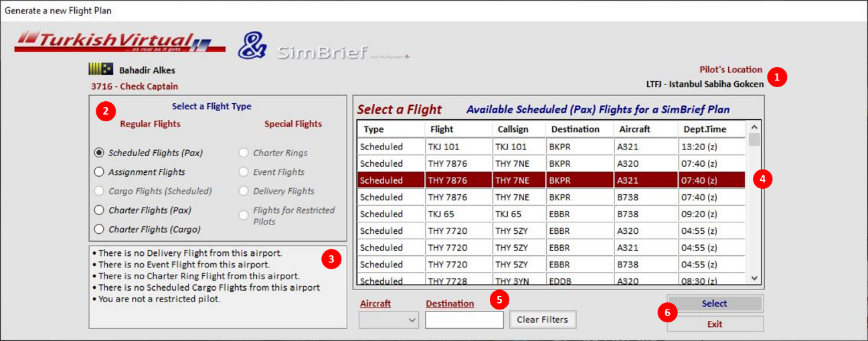Click the flight list scrollbar up arrow
Image resolution: width=868 pixels, height=341 pixels.
click(x=754, y=127)
